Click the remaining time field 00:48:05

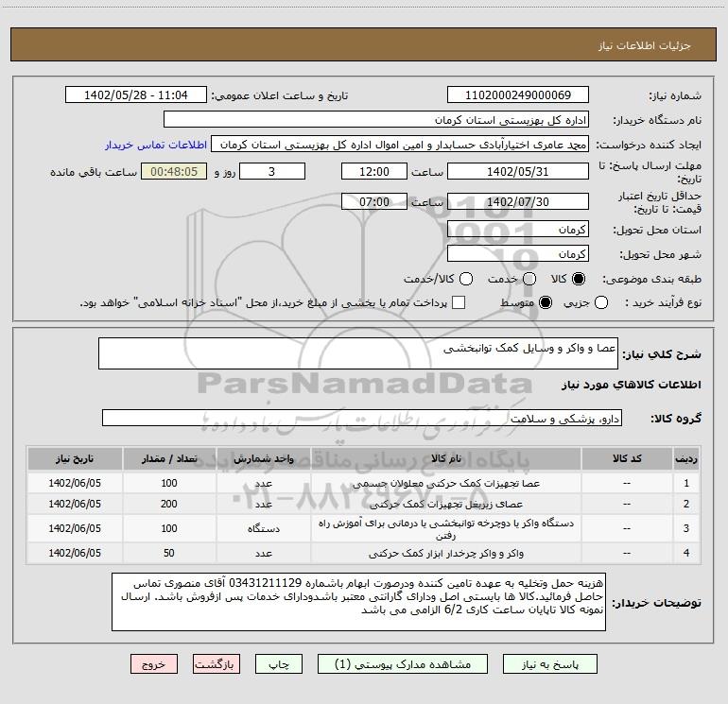coord(174,172)
